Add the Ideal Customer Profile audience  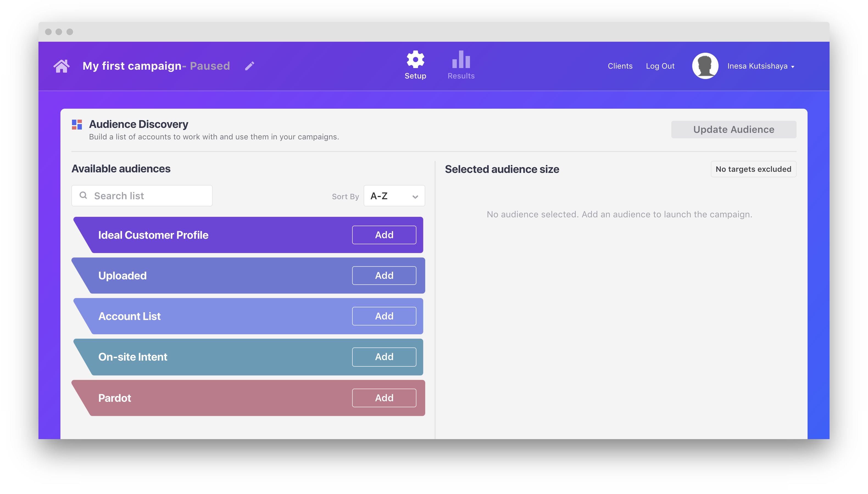[x=384, y=235]
